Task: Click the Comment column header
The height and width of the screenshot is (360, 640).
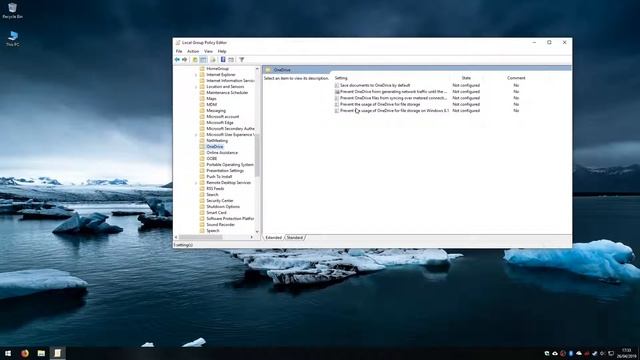Action: (x=516, y=78)
